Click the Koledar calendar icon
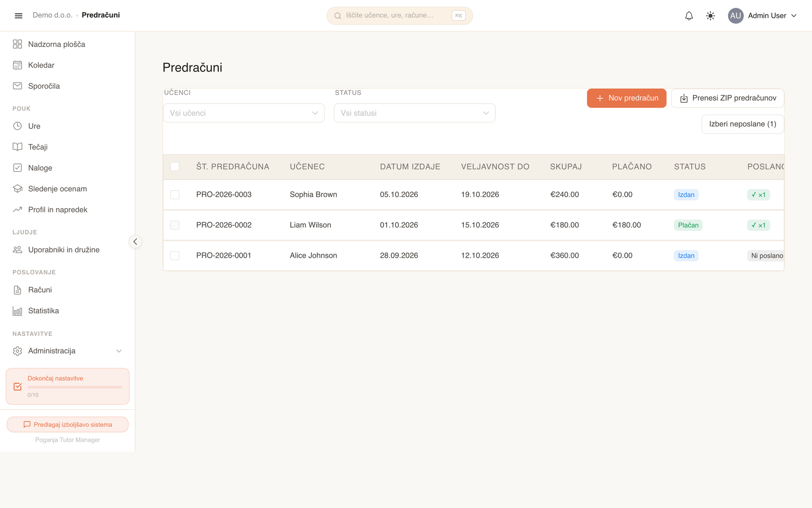Viewport: 812px width, 508px height. (17, 65)
